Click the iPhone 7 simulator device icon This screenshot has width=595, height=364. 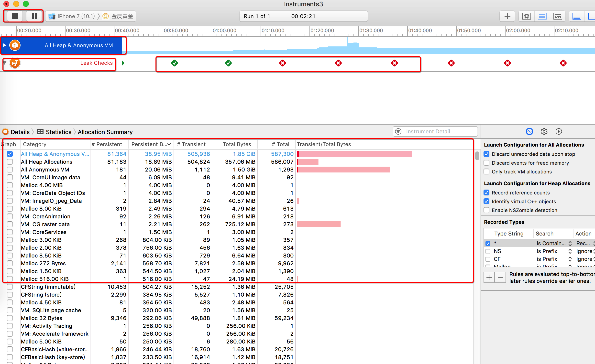tap(52, 16)
